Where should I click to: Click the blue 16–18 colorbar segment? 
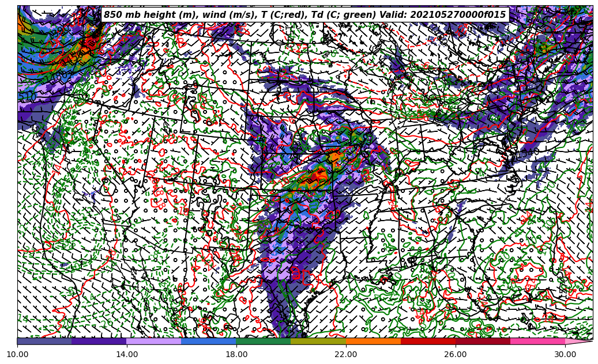[x=209, y=341]
